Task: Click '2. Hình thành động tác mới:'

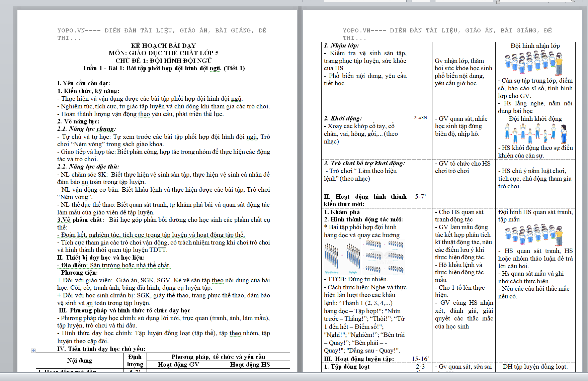Action: [x=363, y=219]
